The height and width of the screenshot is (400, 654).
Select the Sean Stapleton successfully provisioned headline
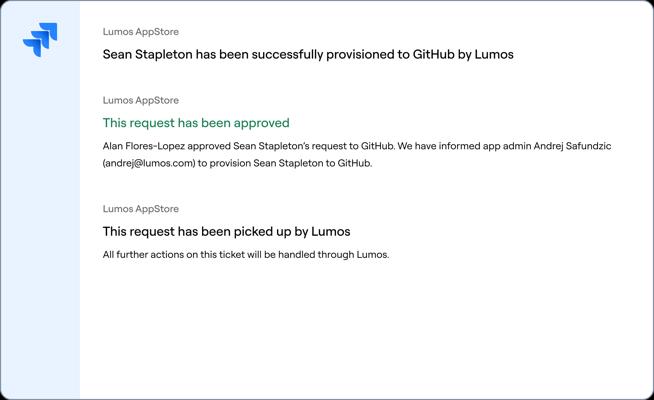click(x=308, y=54)
